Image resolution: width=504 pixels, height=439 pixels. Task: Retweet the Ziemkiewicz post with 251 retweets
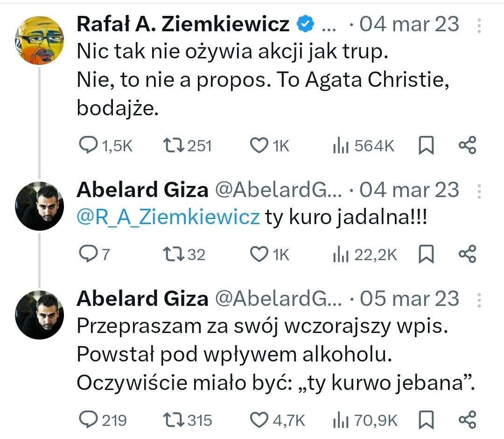point(175,146)
